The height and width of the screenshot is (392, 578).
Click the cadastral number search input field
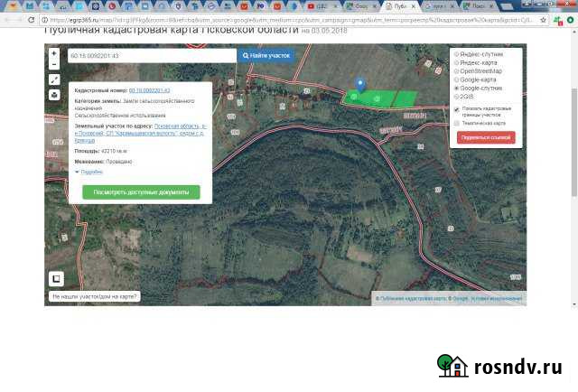click(149, 56)
